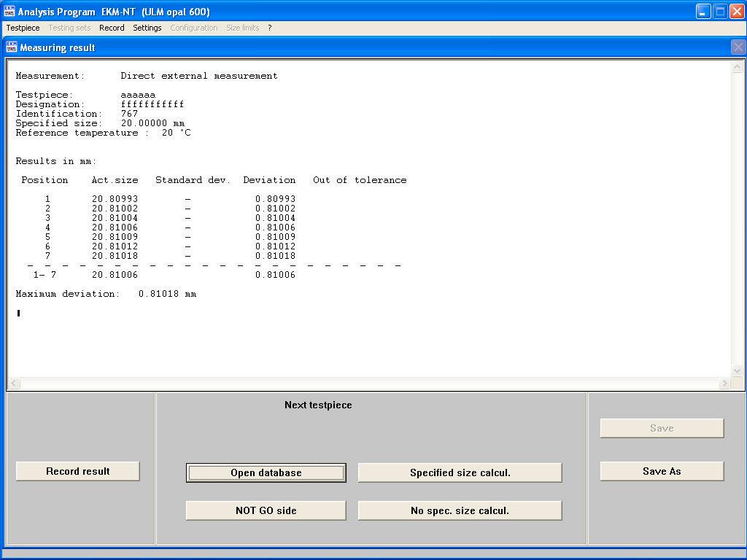Click the Direct external measurement text
This screenshot has width=747, height=560.
(x=199, y=76)
